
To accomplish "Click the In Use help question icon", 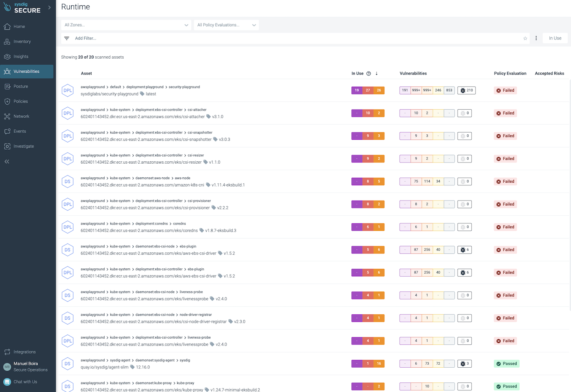I will point(368,73).
